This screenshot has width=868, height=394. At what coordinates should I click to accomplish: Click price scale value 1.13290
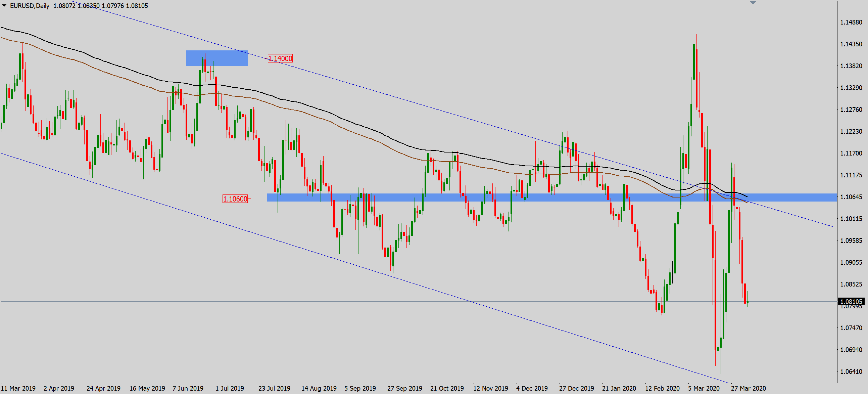point(851,88)
